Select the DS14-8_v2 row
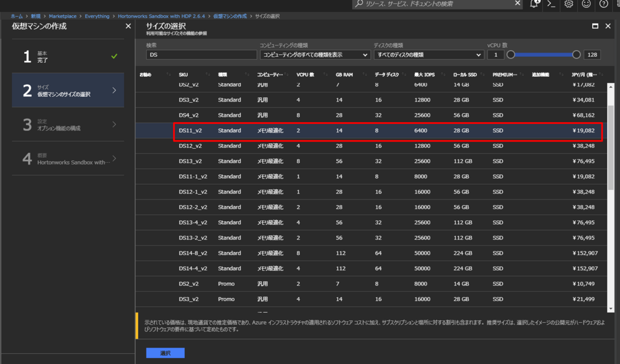620x364 pixels. coord(372,253)
